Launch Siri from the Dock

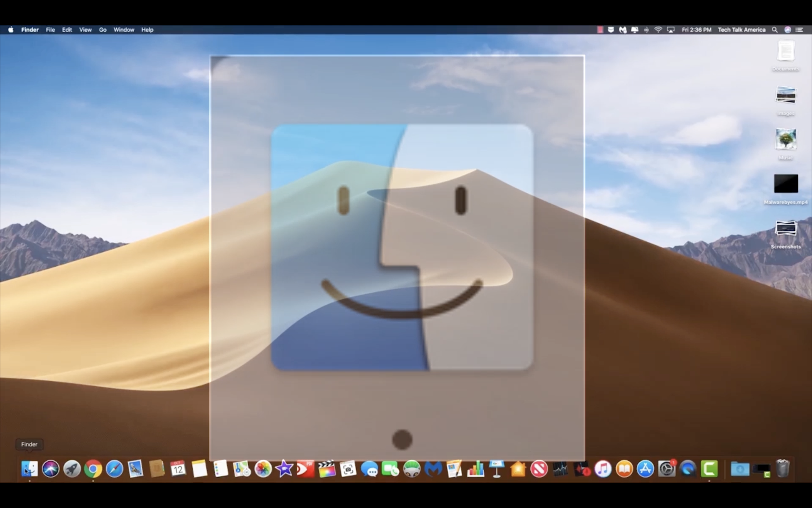[x=51, y=469]
